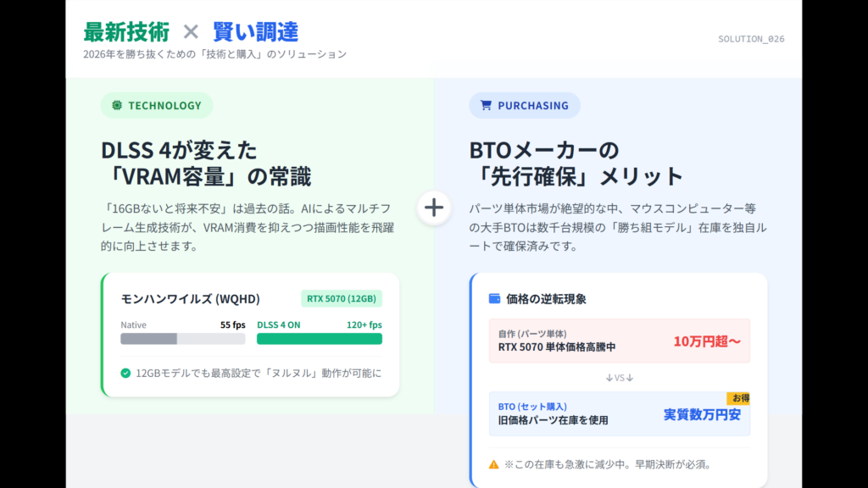Click the SOLUTION_026 label

click(x=751, y=39)
